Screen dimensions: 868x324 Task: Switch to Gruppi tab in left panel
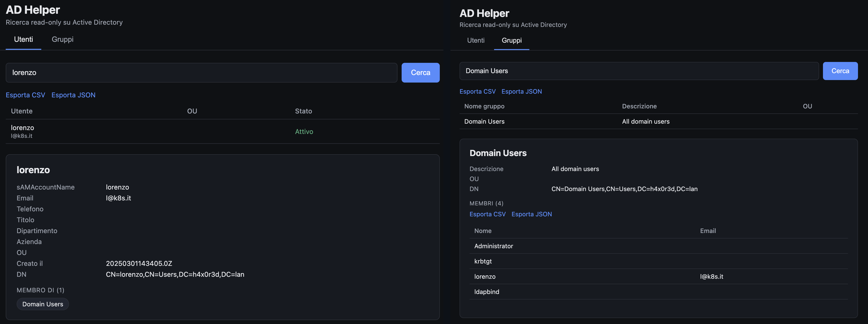click(x=62, y=39)
